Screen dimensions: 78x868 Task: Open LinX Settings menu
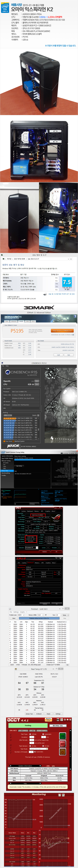16,612
